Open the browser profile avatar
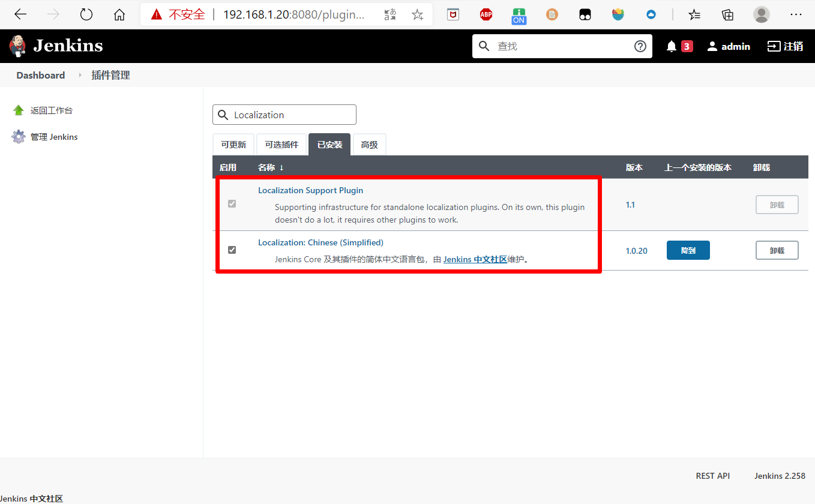Screen dimensions: 815x504 pos(762,14)
